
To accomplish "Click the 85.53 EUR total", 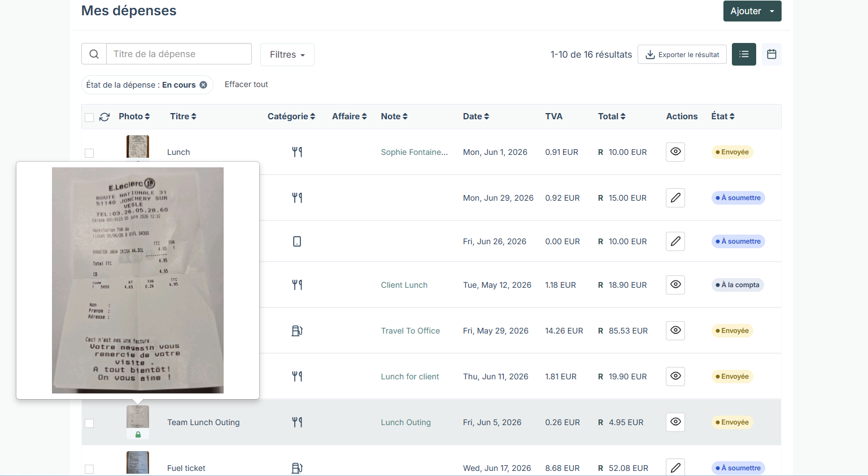I will 628,331.
